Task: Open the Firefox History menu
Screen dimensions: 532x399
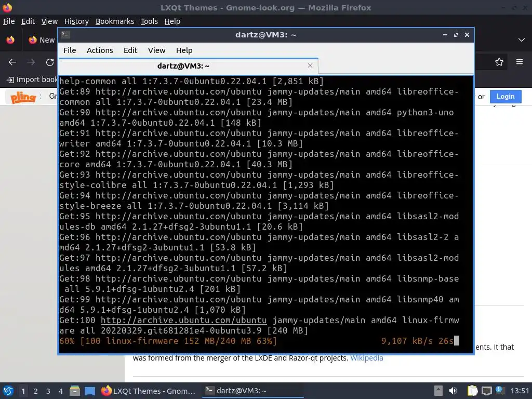Action: click(x=76, y=21)
